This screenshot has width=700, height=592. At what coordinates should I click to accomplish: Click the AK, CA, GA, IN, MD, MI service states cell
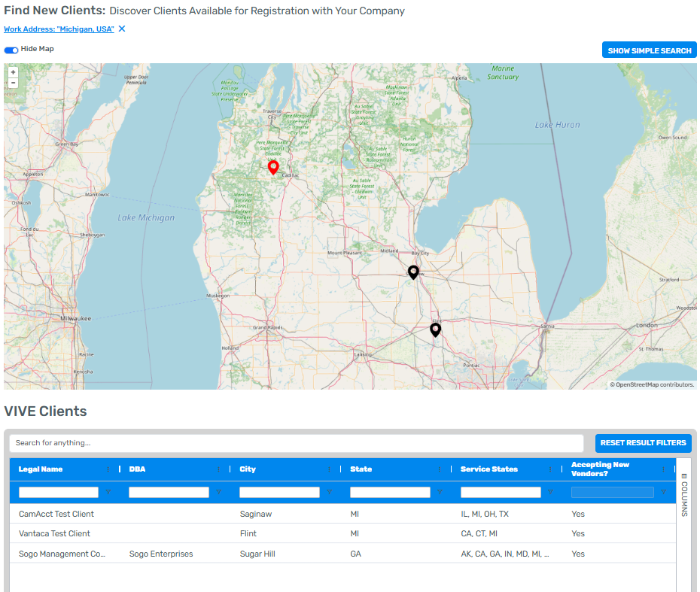(505, 554)
